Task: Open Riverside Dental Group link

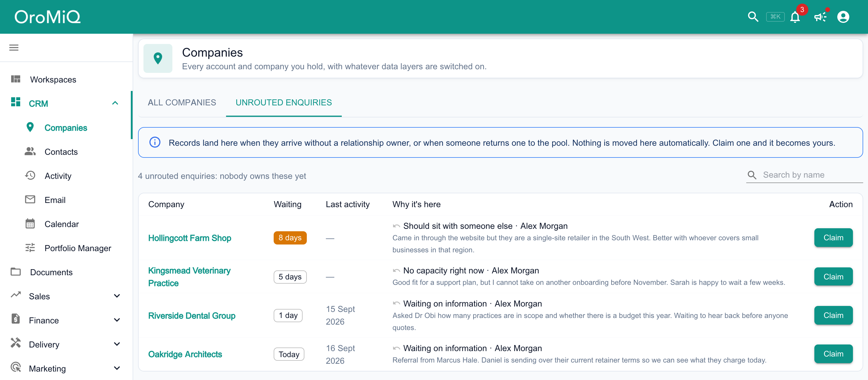Action: click(192, 316)
